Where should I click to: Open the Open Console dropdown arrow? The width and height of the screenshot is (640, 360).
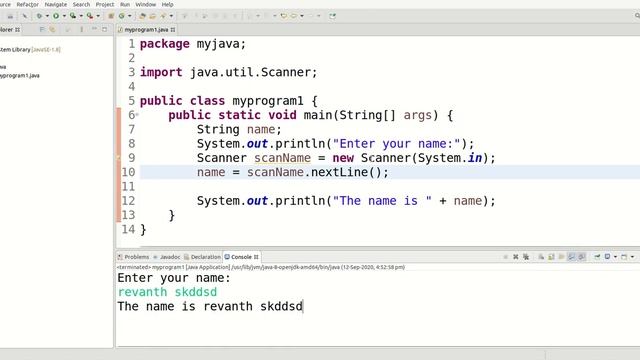click(632, 257)
